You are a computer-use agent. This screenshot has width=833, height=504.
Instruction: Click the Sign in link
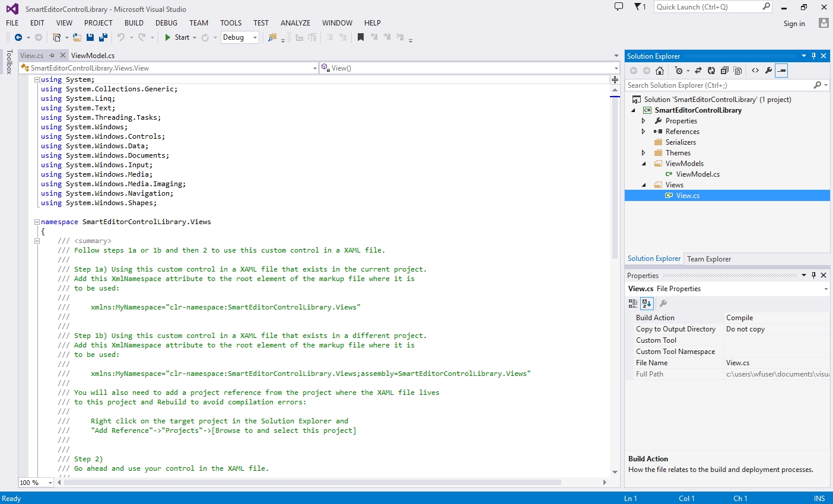click(794, 24)
